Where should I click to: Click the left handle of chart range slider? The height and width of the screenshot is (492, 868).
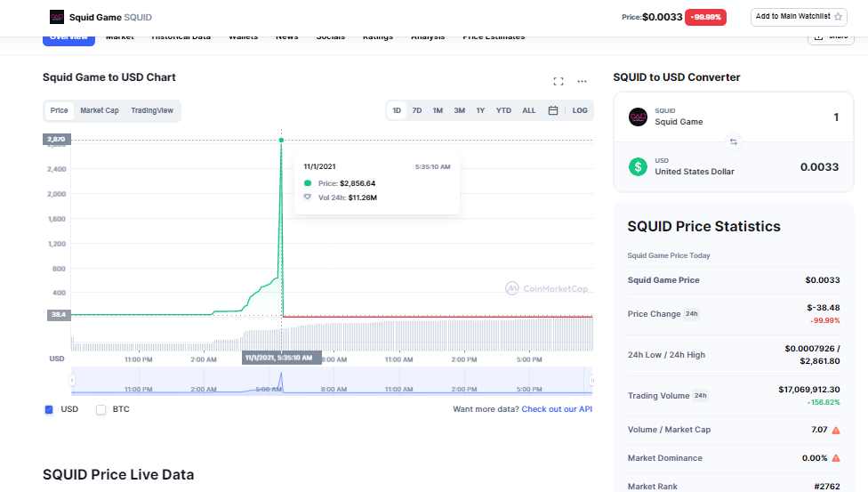[73, 380]
